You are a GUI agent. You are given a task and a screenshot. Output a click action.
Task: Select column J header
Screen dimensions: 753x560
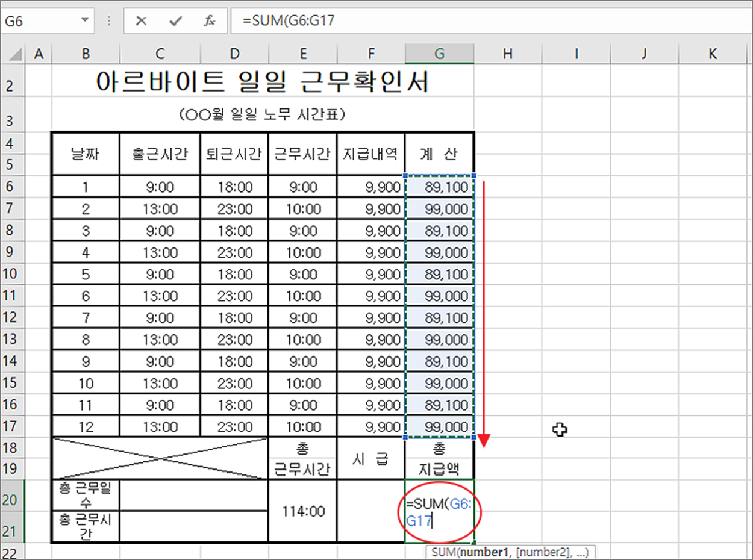pyautogui.click(x=644, y=54)
